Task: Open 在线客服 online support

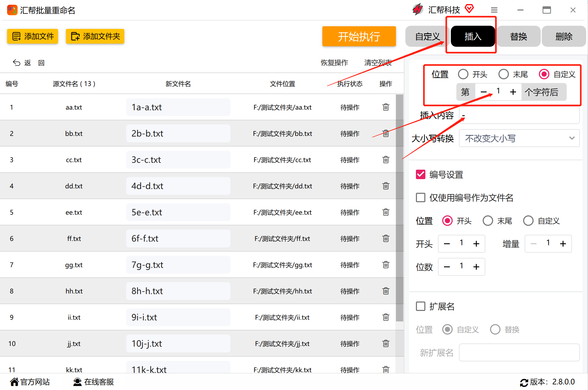Action: 94,382
